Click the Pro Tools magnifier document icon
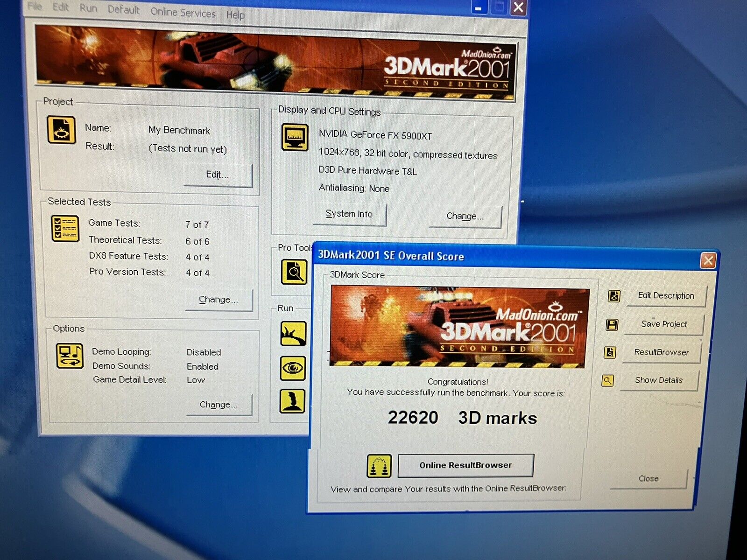747x560 pixels. (x=294, y=271)
